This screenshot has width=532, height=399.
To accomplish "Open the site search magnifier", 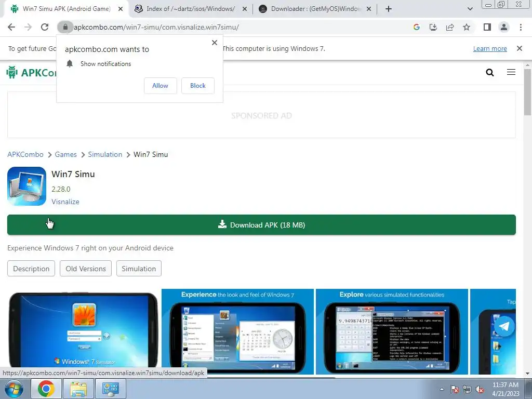I will tap(489, 72).
